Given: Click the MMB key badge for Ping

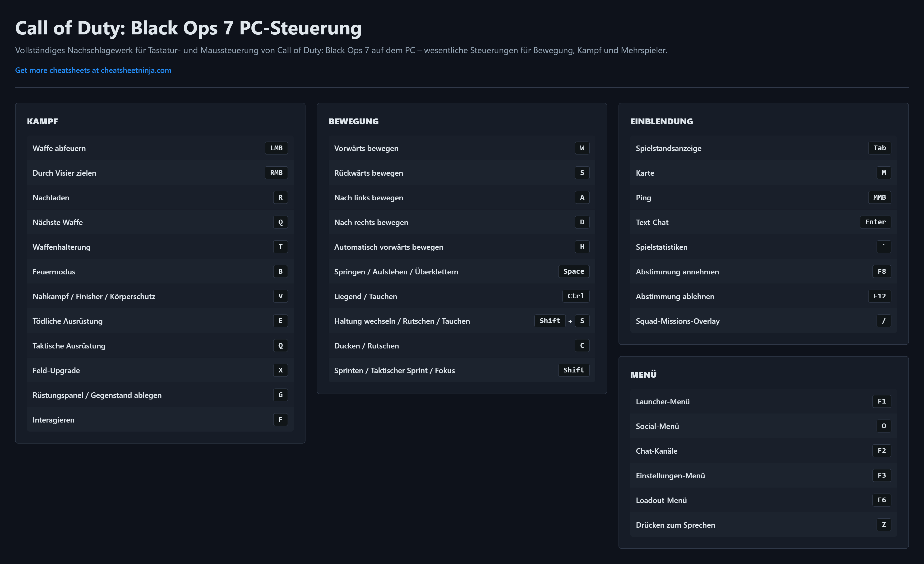Looking at the screenshot, I should [879, 197].
